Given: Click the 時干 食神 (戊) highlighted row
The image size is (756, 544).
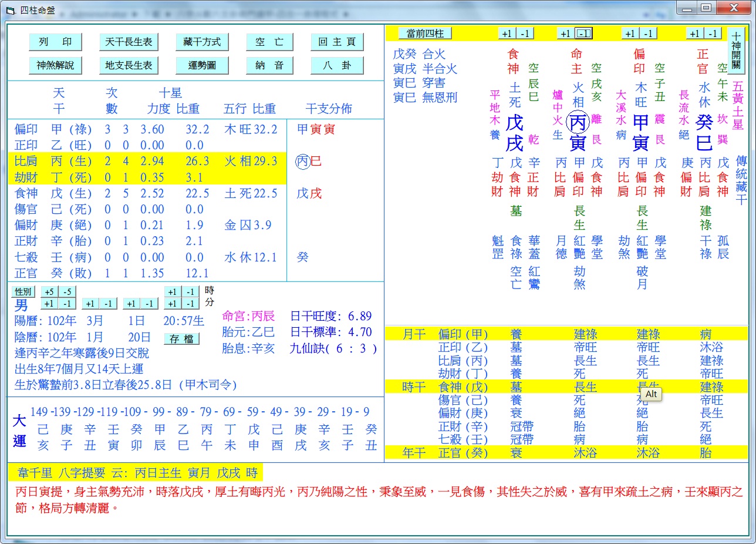Looking at the screenshot, I should click(566, 387).
